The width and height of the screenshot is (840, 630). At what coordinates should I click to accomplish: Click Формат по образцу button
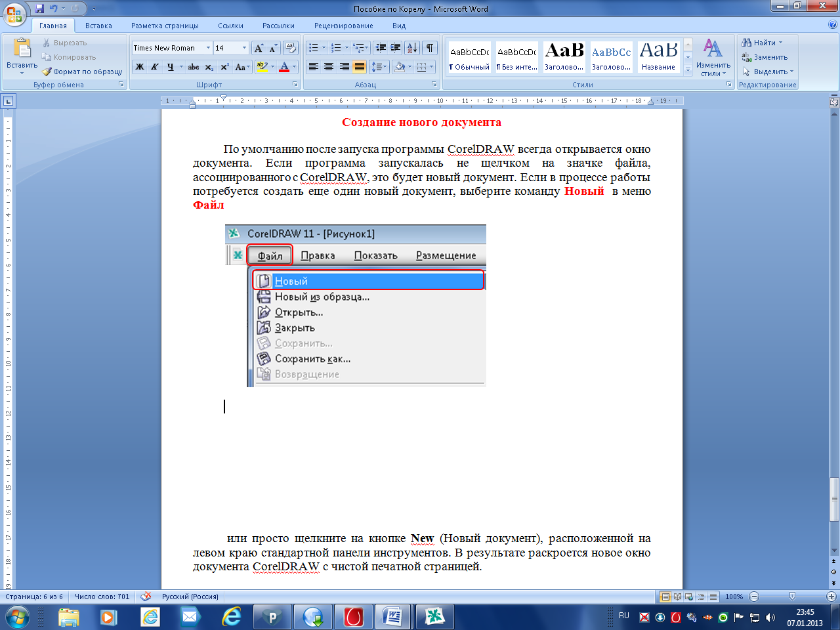83,72
